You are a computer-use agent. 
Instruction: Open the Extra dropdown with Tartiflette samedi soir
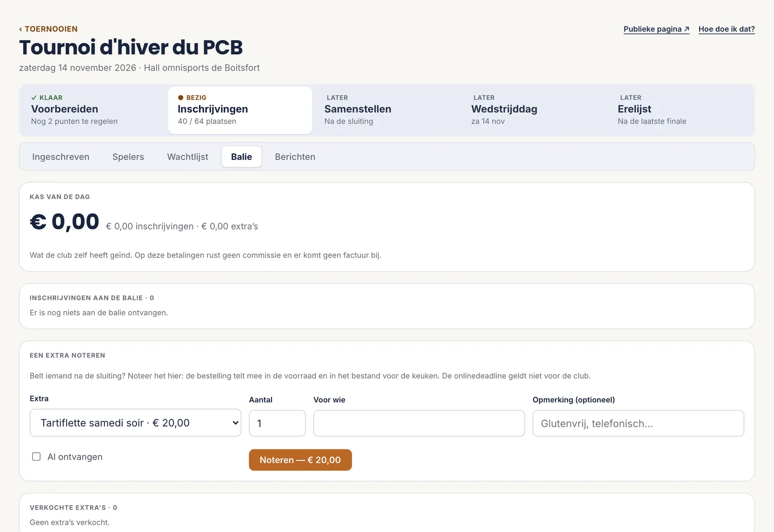pyautogui.click(x=135, y=423)
